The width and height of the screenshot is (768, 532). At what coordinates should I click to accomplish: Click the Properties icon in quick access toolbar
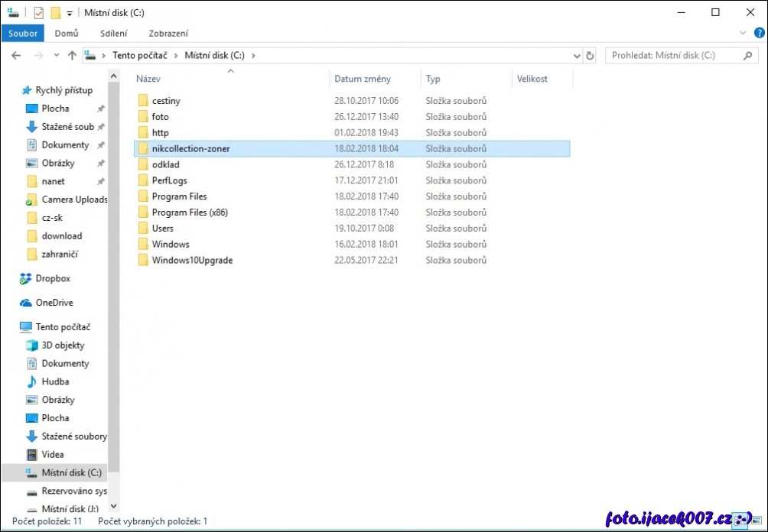point(39,12)
